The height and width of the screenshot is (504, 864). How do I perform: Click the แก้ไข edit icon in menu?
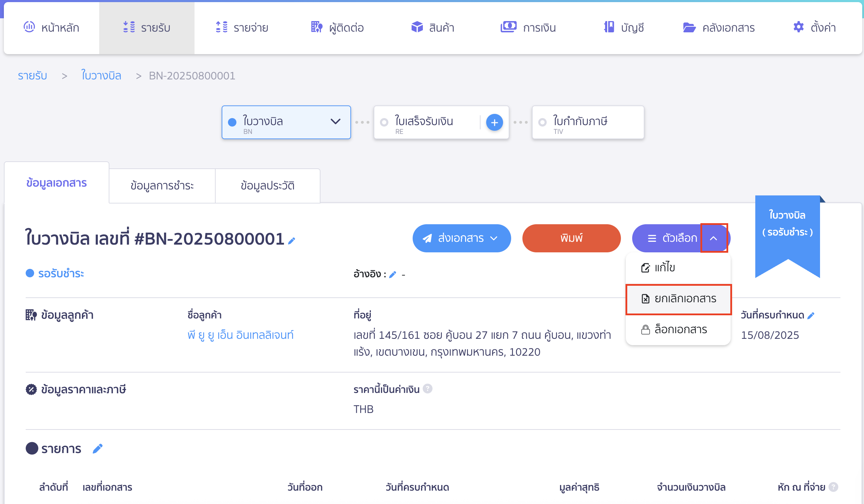pos(645,268)
